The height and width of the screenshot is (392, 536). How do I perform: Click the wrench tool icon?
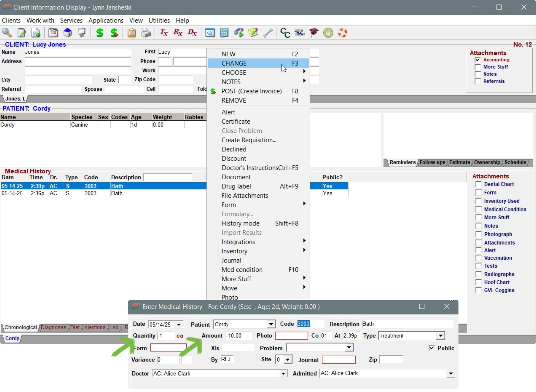click(x=268, y=33)
